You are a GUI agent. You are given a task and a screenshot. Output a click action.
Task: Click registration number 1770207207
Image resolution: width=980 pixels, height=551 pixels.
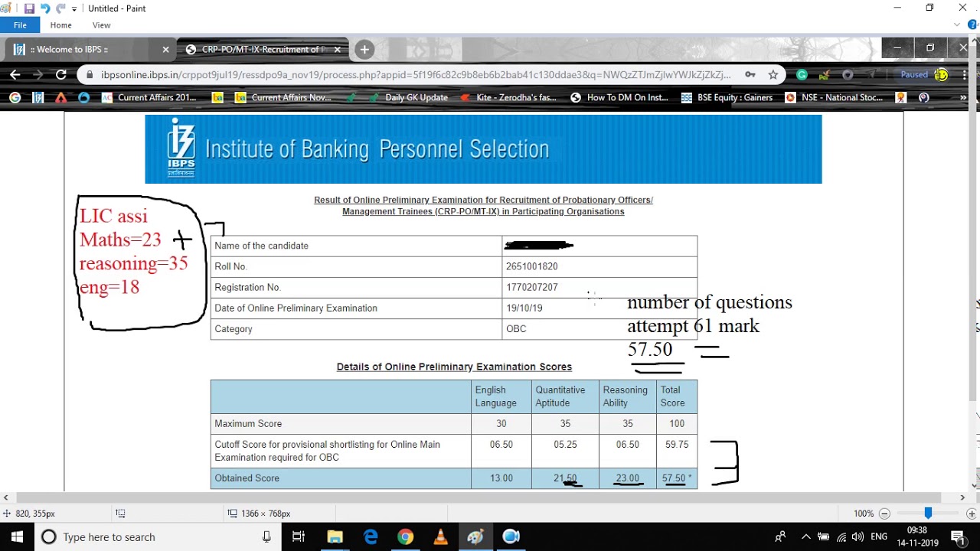tap(531, 287)
